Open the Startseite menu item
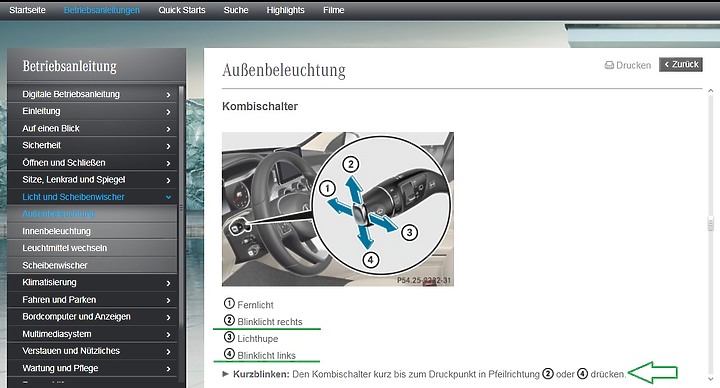The image size is (720, 388). click(x=27, y=10)
